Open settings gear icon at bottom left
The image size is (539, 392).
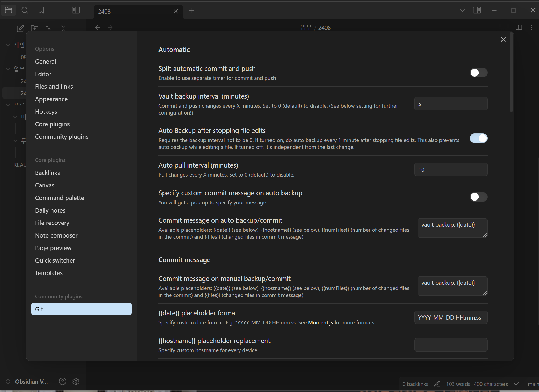76,381
